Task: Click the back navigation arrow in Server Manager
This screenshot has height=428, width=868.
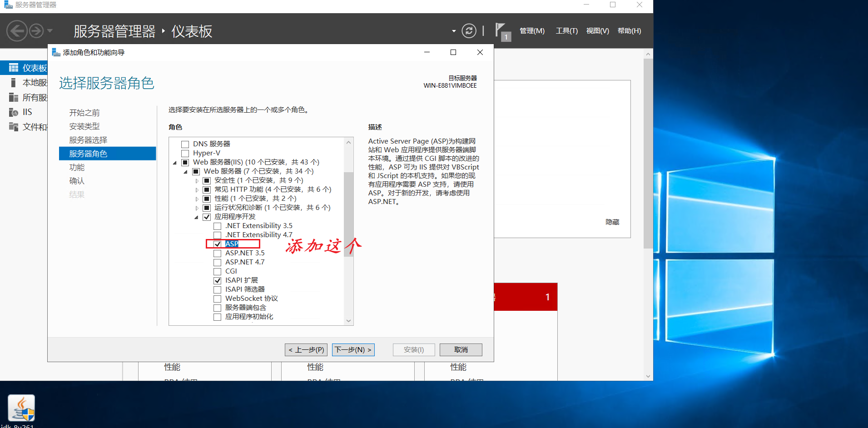Action: (17, 31)
